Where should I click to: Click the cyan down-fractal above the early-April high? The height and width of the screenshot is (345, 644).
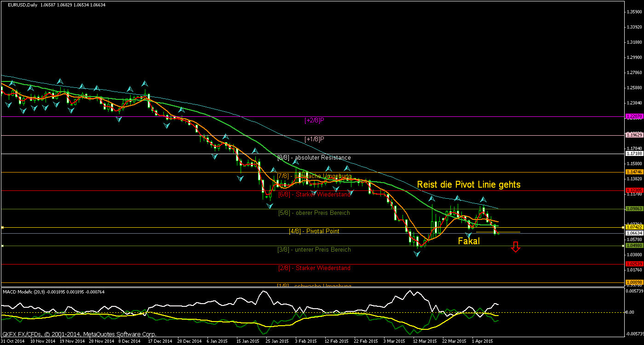(483, 200)
